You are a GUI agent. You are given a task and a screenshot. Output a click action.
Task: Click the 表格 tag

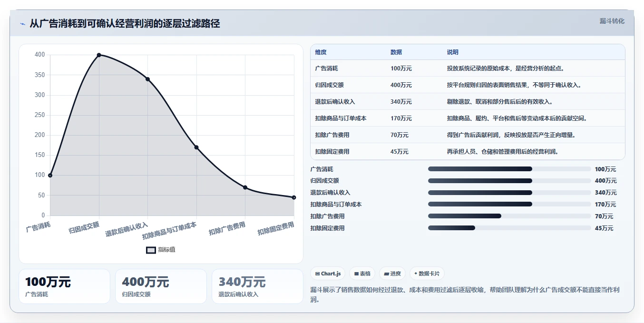[x=362, y=274]
